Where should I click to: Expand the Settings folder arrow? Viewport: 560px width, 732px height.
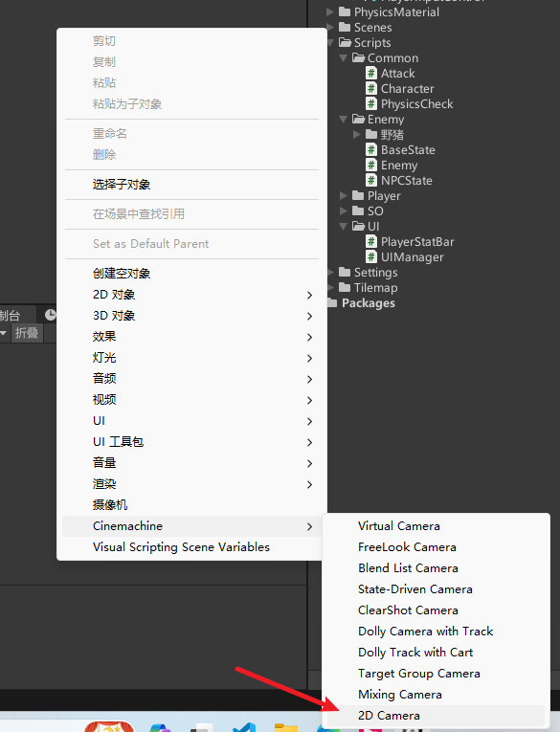(330, 272)
